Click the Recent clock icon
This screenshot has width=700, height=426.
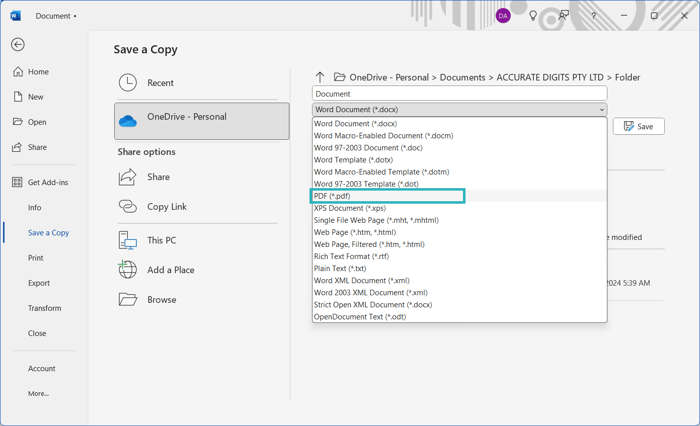[128, 83]
